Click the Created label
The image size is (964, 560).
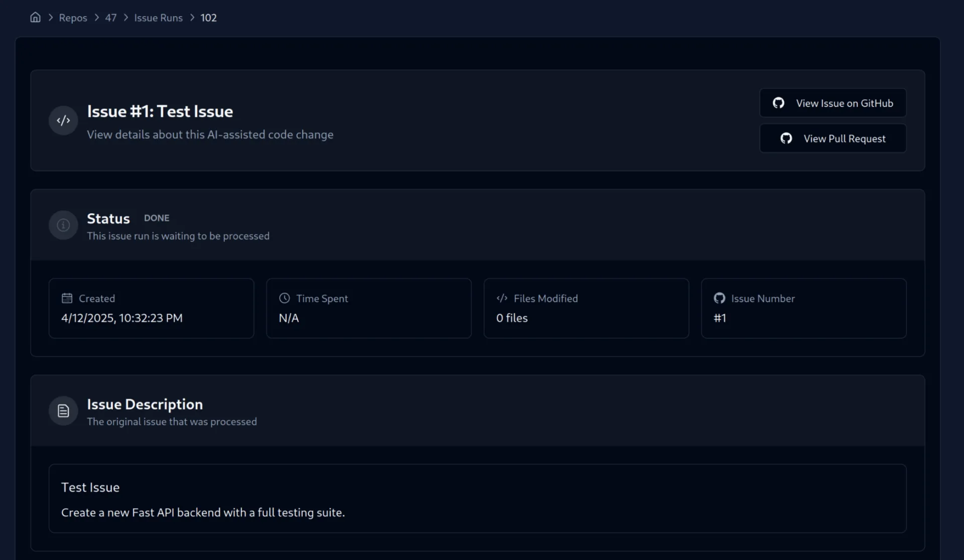click(x=97, y=299)
